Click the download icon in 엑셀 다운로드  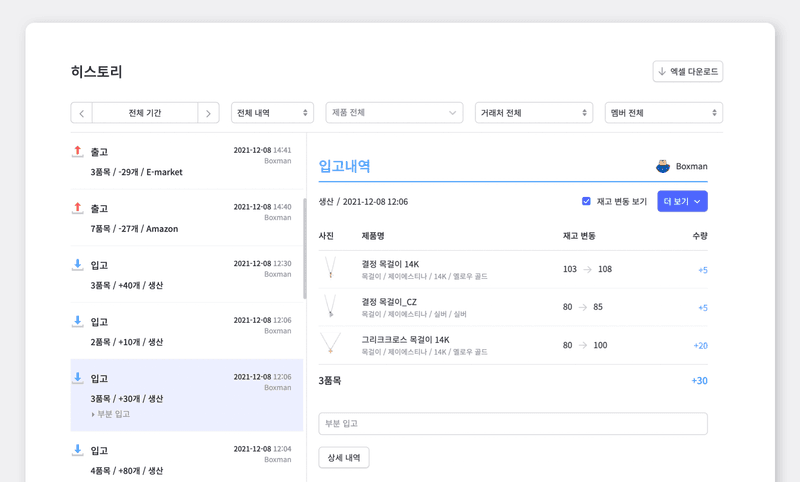(662, 72)
